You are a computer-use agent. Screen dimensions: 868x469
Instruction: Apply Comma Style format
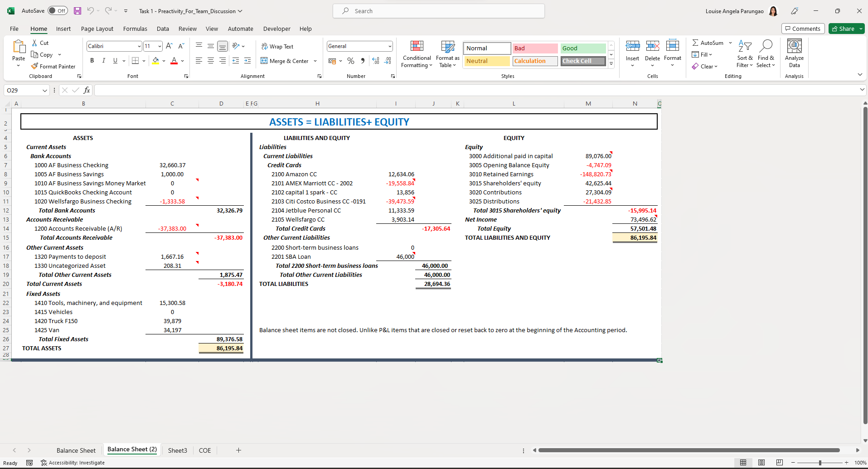[x=363, y=61]
